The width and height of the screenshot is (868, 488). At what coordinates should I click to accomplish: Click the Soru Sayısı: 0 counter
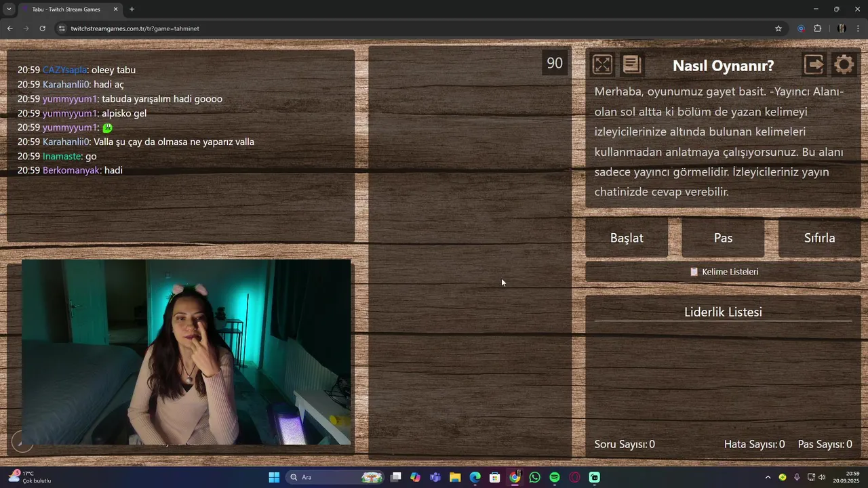click(x=625, y=445)
